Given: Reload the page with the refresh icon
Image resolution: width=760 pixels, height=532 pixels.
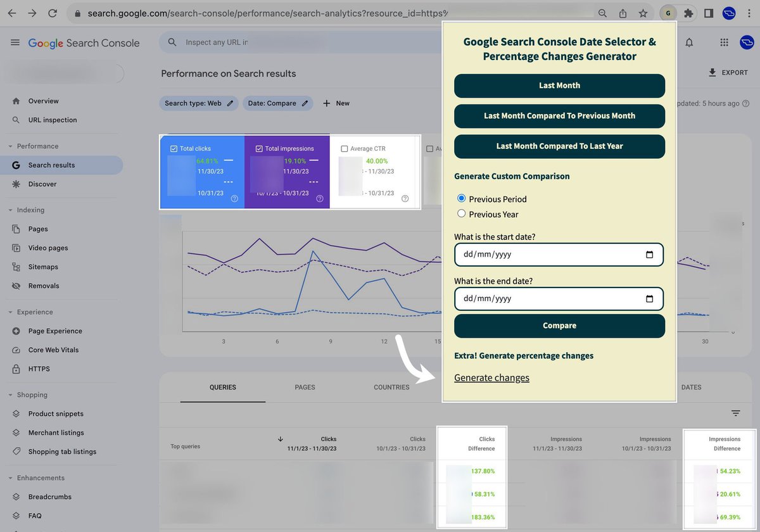Looking at the screenshot, I should [x=53, y=13].
